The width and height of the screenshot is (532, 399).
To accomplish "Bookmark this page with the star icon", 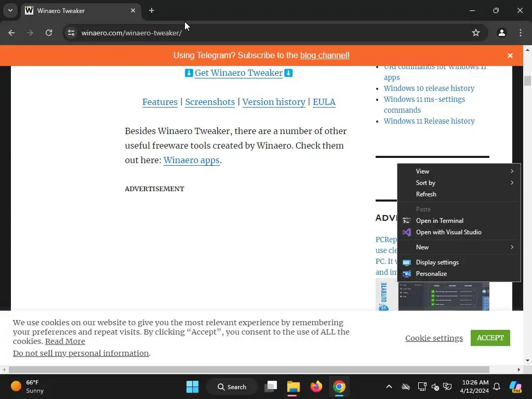I will coord(476,33).
